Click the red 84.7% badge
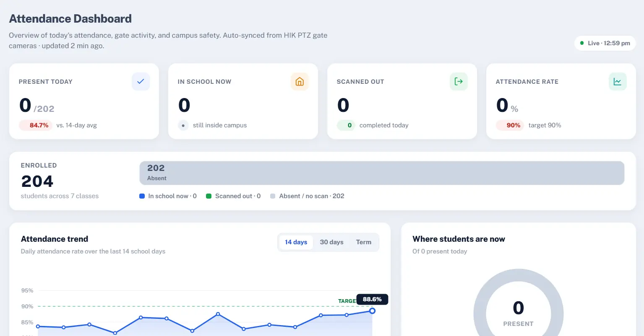 tap(36, 125)
